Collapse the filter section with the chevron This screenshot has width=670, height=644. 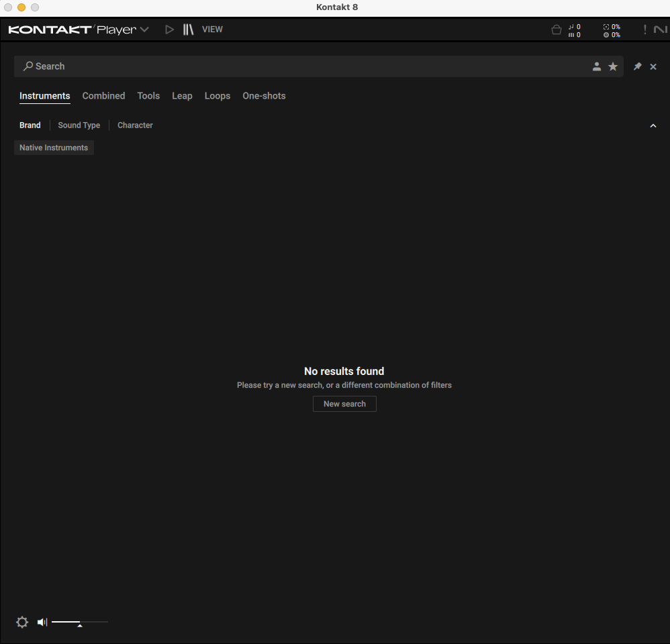[x=653, y=125]
